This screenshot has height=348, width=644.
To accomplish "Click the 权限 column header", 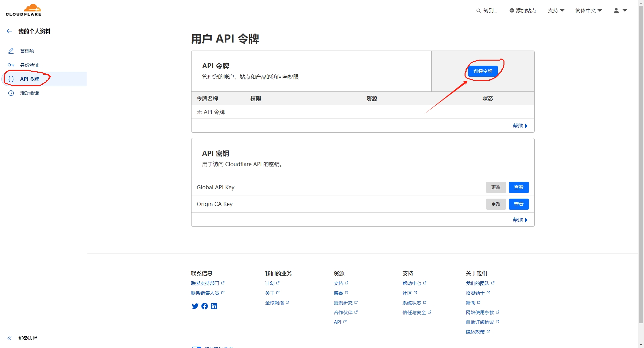I will pos(256,98).
